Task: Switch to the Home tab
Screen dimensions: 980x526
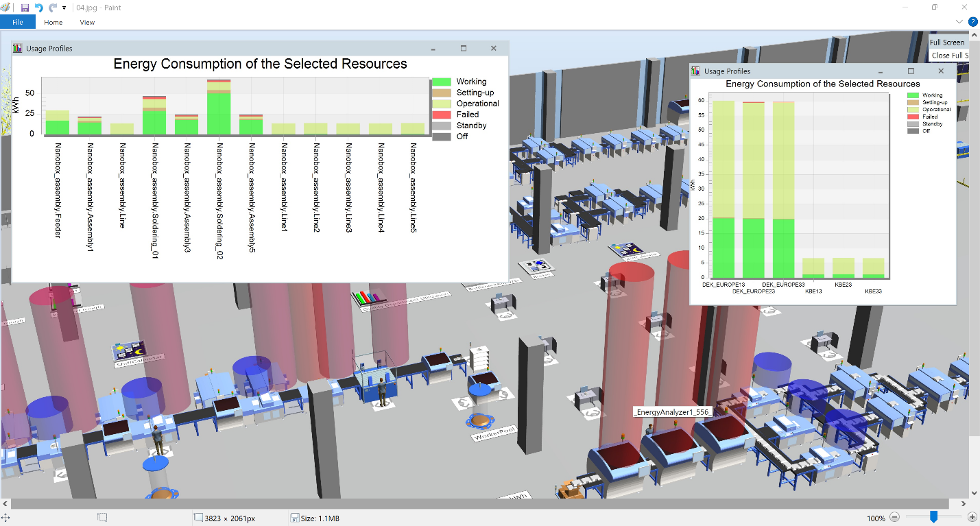Action: [x=53, y=22]
